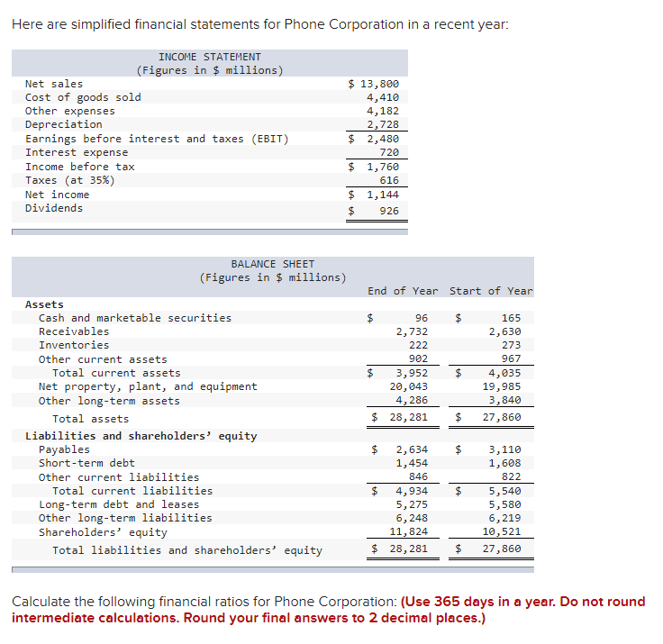Select end-of-year Payables 2,634
663x644 pixels.
click(412, 449)
